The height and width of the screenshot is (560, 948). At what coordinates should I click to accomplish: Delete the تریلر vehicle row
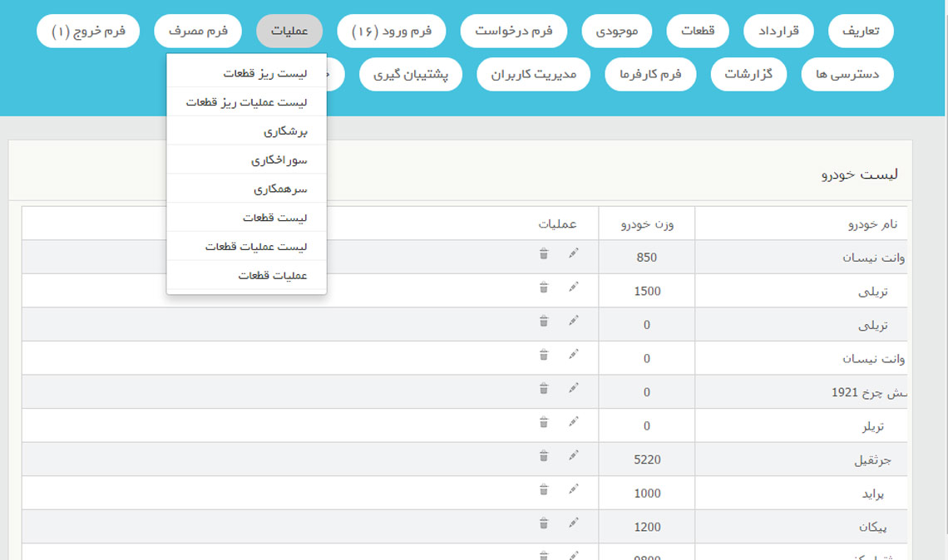tap(544, 422)
